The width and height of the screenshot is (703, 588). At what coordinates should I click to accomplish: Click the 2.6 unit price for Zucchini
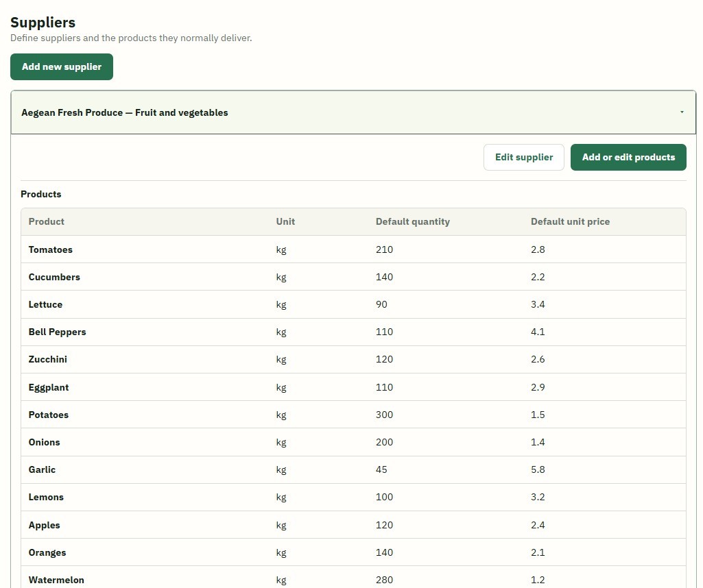click(538, 359)
